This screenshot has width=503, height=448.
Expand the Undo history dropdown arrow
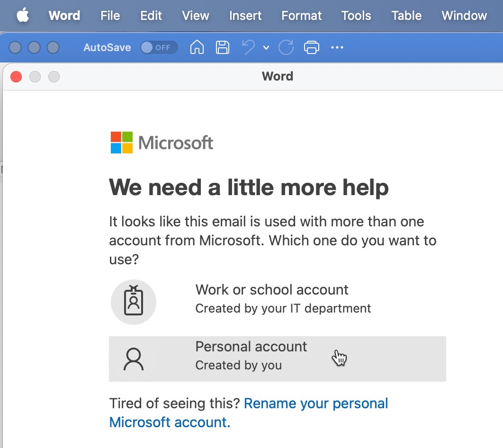point(266,48)
